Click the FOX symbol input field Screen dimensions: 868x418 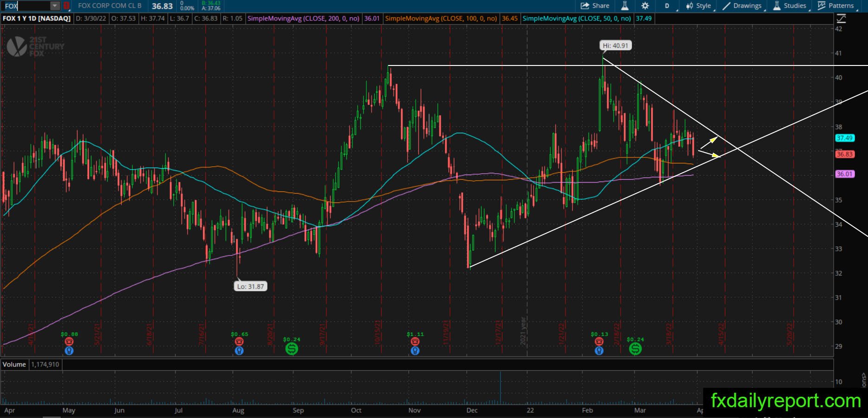pos(26,6)
